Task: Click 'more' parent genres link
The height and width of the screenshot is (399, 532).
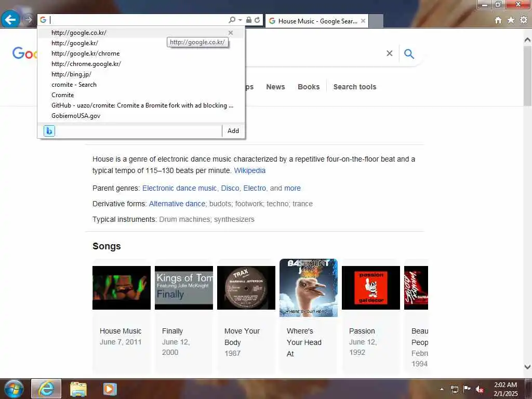Action: [292, 188]
